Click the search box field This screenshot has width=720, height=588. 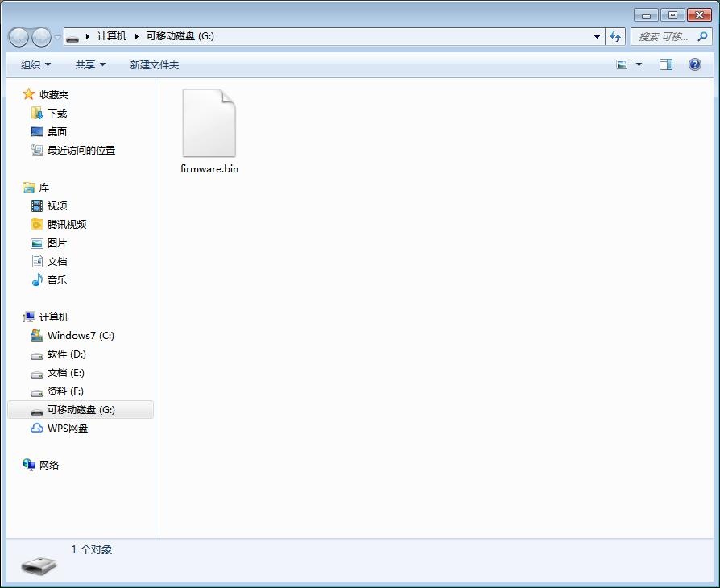point(664,37)
